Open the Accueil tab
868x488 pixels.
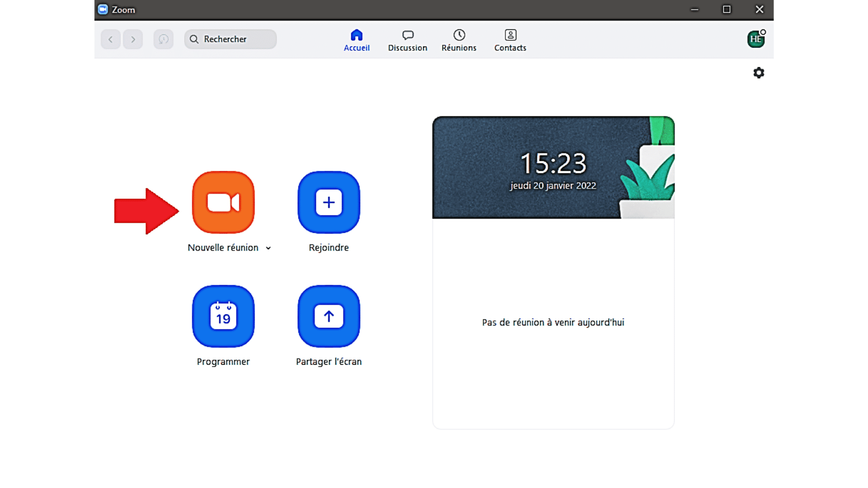click(x=357, y=40)
